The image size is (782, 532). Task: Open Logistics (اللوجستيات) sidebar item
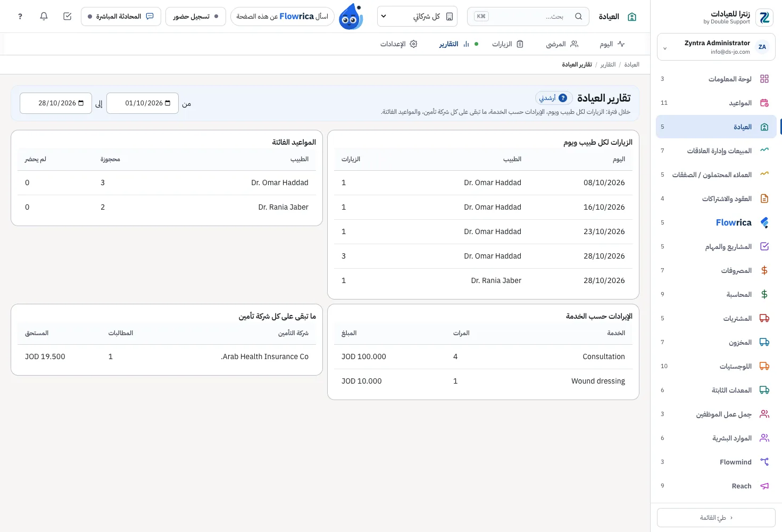pyautogui.click(x=716, y=366)
